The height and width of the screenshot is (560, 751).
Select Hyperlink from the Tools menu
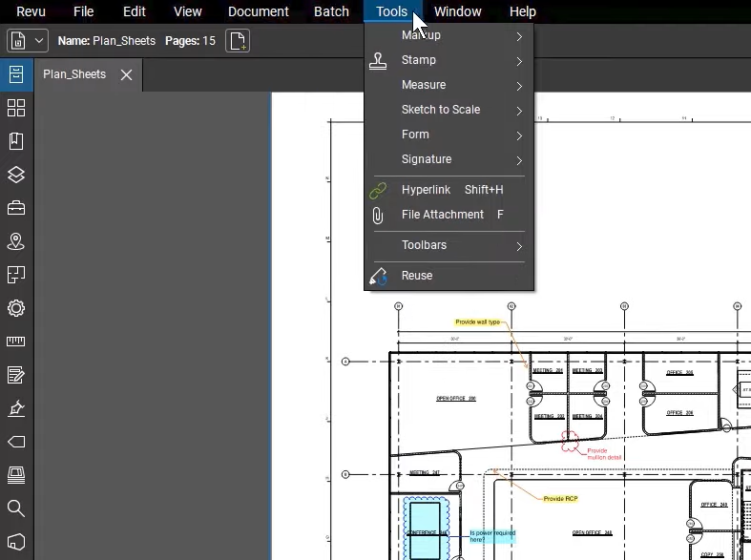[449, 190]
